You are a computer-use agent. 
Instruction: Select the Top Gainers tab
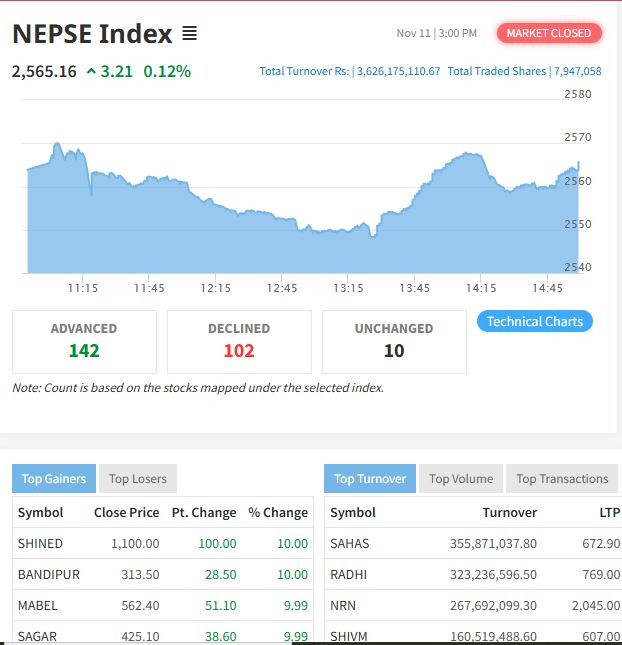click(x=54, y=479)
